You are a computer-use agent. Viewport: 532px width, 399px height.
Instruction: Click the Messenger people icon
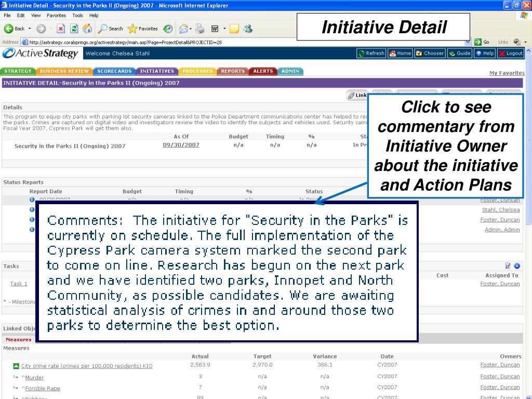pyautogui.click(x=248, y=29)
